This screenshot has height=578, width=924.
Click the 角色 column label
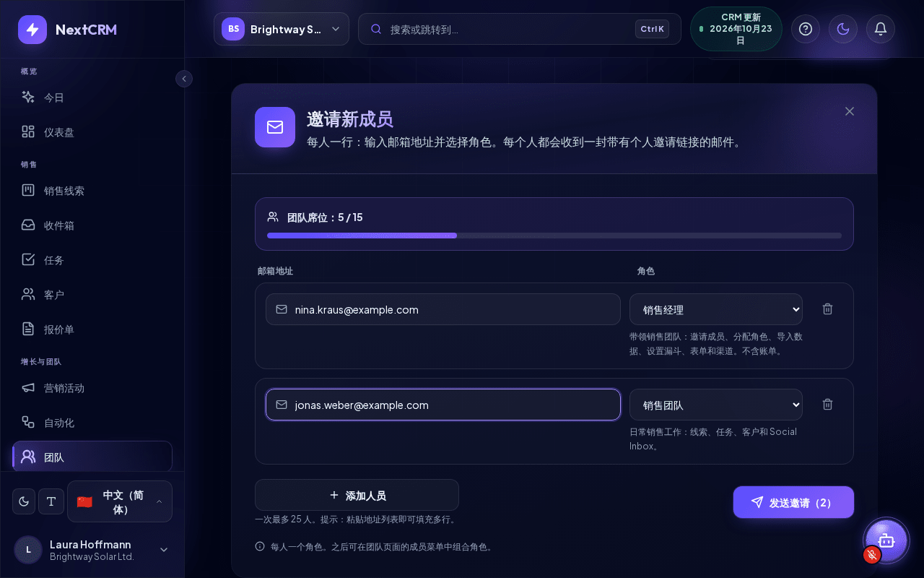point(646,271)
